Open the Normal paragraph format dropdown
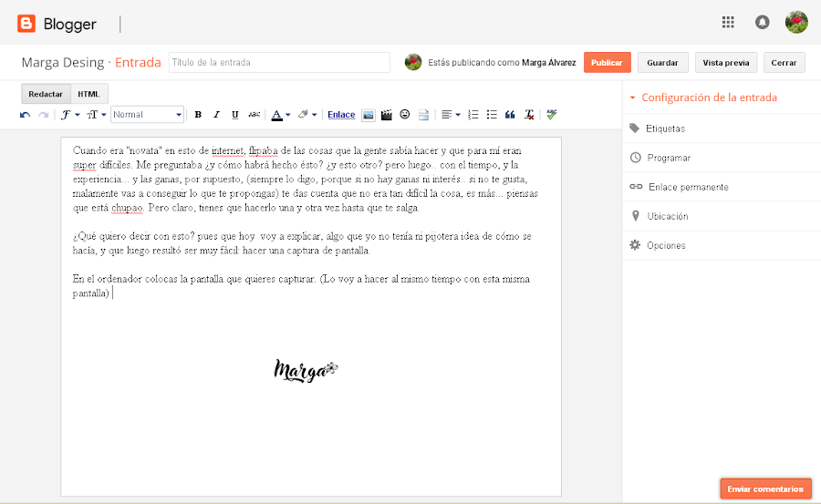The width and height of the screenshot is (821, 504). (x=147, y=115)
